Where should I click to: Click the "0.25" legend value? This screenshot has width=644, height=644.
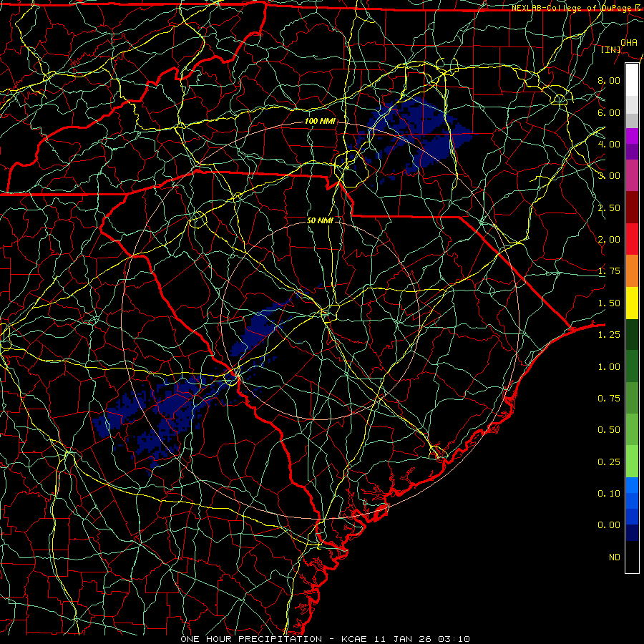click(x=609, y=462)
